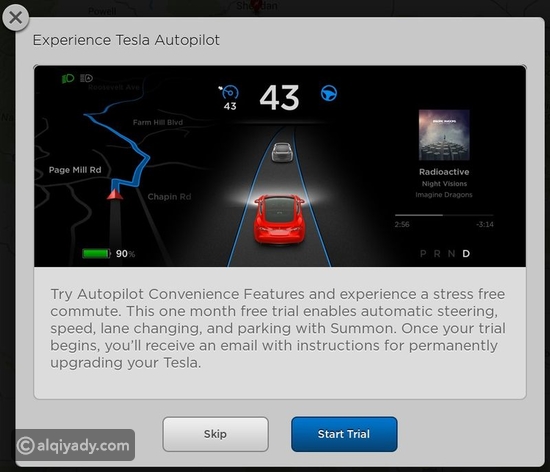Viewport: 550px width, 472px height.
Task: Select the N neutral gear indicator
Action: tap(451, 254)
